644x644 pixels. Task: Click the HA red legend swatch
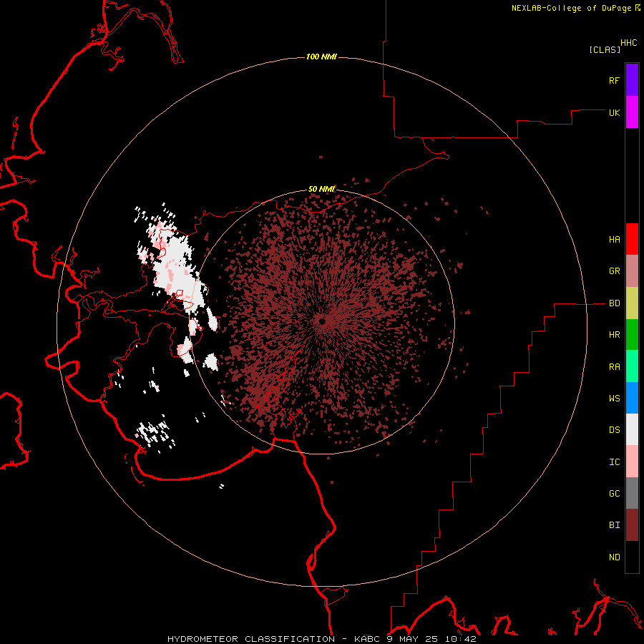click(x=632, y=239)
